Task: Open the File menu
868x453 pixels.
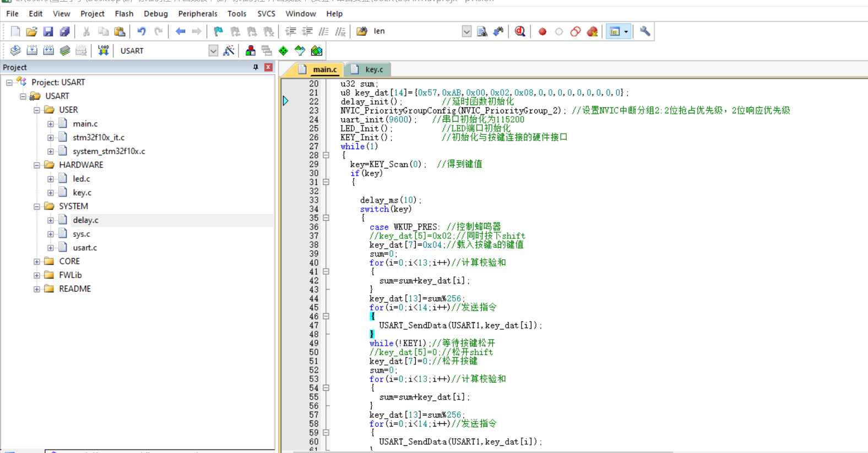Action: point(12,13)
